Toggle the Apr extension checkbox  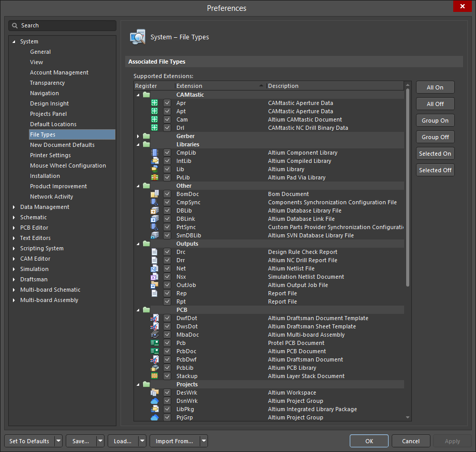click(167, 103)
